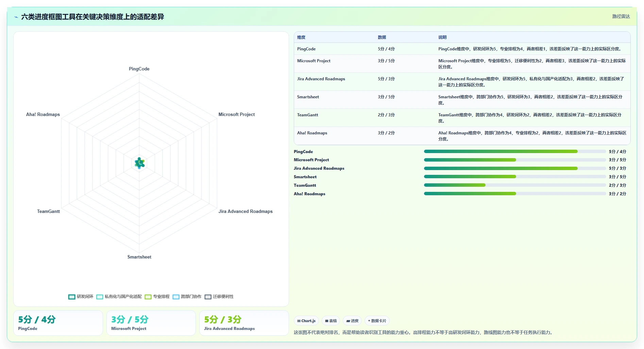This screenshot has width=644, height=349.
Task: Click the 专业排程 legend color box
Action: pyautogui.click(x=148, y=297)
